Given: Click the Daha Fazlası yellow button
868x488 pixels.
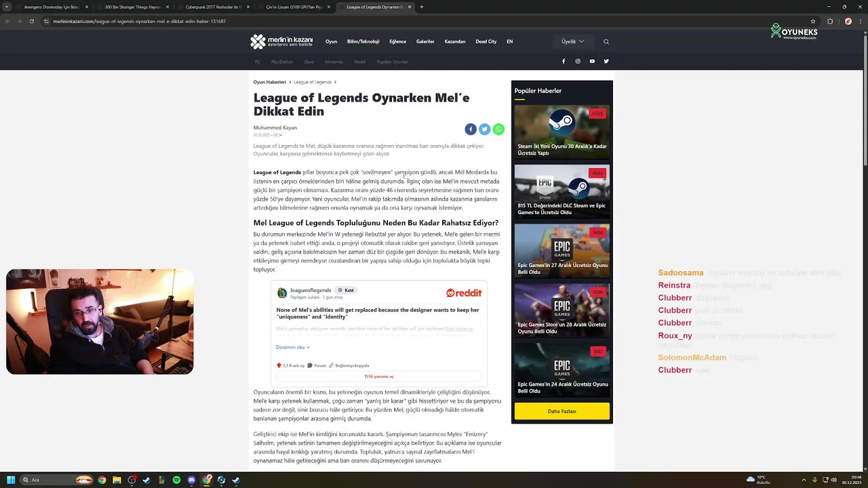Looking at the screenshot, I should (x=562, y=411).
